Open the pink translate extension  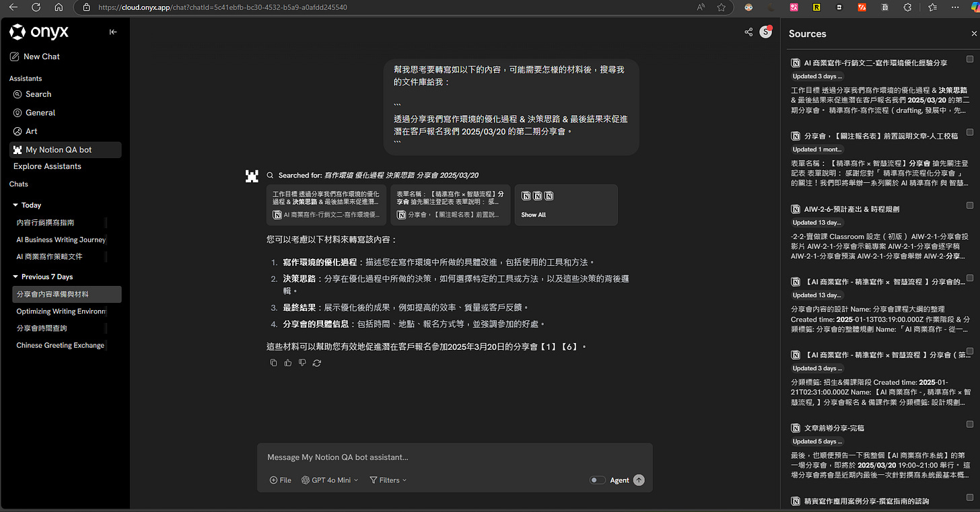coord(794,7)
